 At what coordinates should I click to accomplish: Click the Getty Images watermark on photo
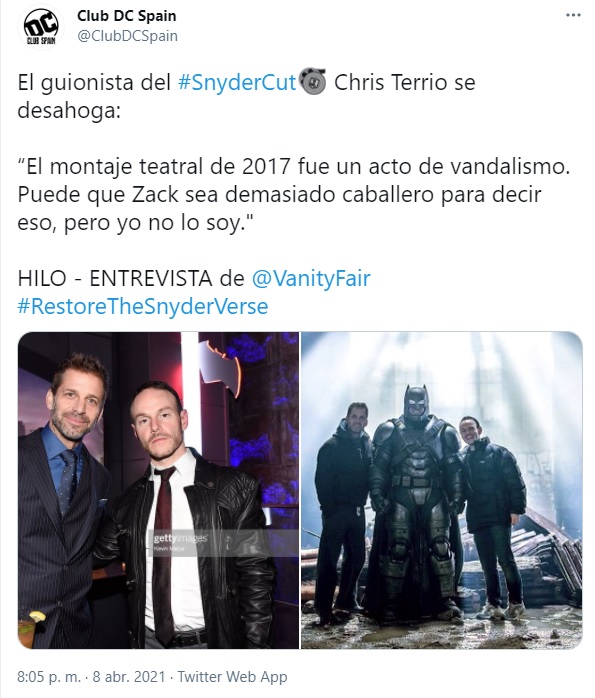click(180, 542)
